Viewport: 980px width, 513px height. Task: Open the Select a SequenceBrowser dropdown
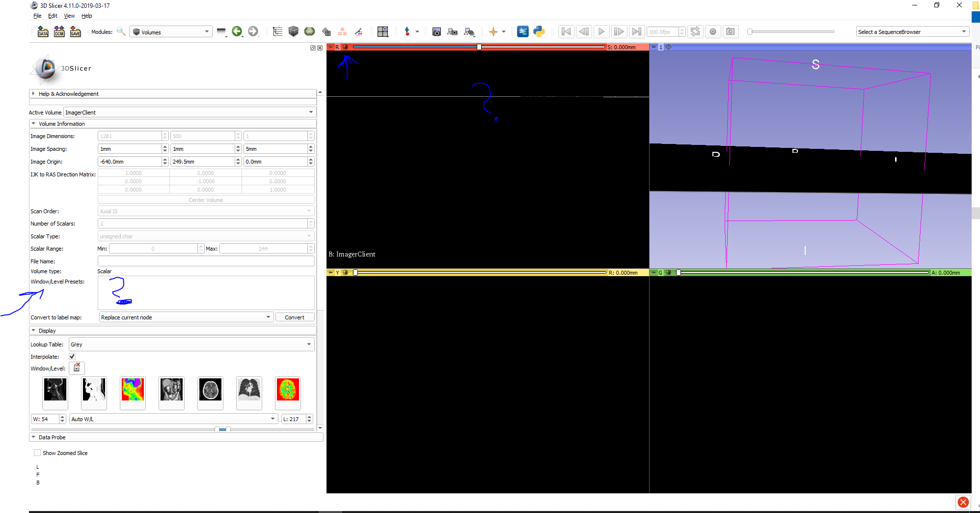pyautogui.click(x=912, y=31)
